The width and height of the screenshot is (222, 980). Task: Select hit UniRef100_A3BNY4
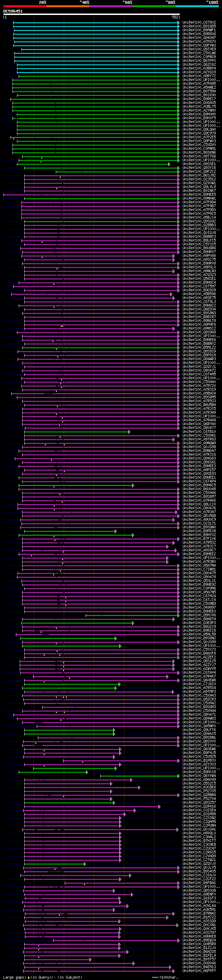[199, 68]
